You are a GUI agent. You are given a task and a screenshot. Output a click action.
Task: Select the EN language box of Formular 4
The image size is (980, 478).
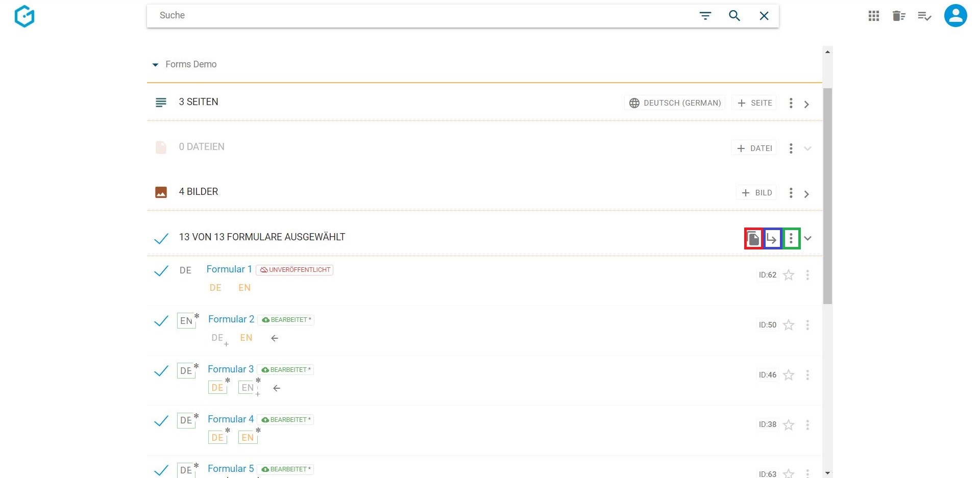[x=248, y=438]
